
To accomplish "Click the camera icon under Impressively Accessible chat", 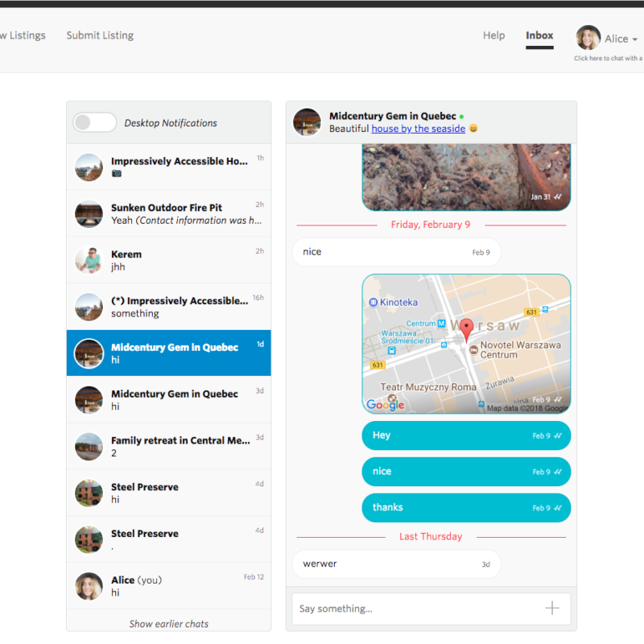I will tap(117, 174).
